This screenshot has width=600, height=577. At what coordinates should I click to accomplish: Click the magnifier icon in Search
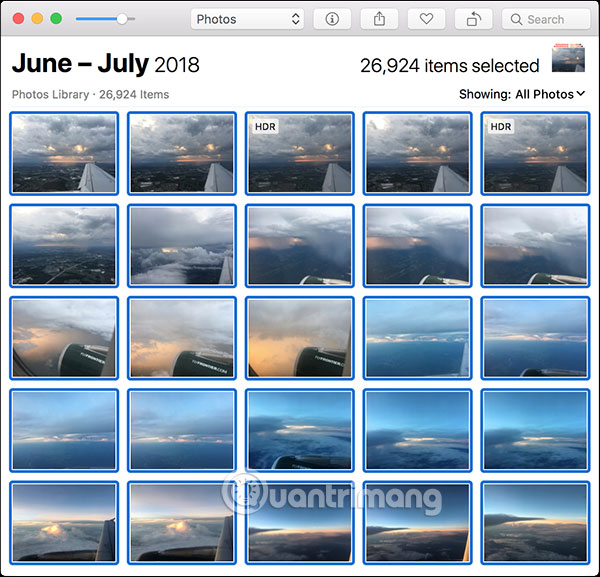pos(516,19)
